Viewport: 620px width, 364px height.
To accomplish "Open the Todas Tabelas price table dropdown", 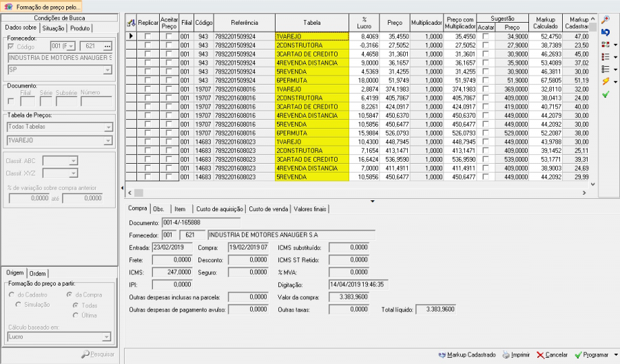I will point(109,127).
